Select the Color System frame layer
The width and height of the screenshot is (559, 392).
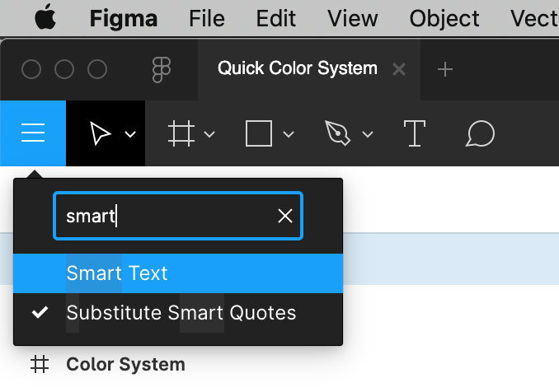tap(125, 365)
